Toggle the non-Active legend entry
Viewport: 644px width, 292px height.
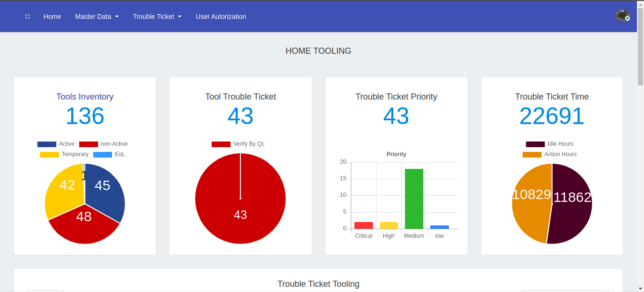pos(103,144)
